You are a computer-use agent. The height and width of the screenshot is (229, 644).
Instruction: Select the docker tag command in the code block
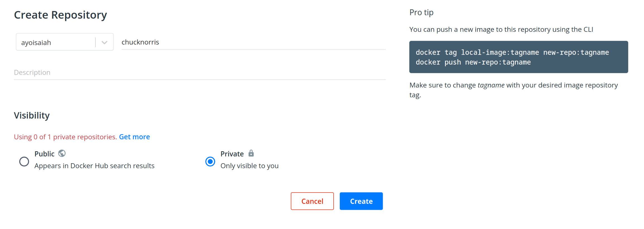tap(512, 52)
